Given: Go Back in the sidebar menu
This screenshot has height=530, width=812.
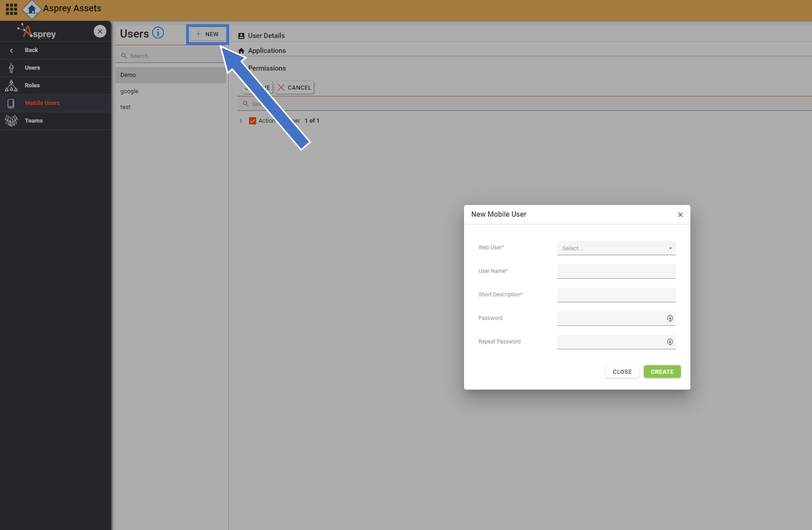Looking at the screenshot, I should [x=31, y=50].
